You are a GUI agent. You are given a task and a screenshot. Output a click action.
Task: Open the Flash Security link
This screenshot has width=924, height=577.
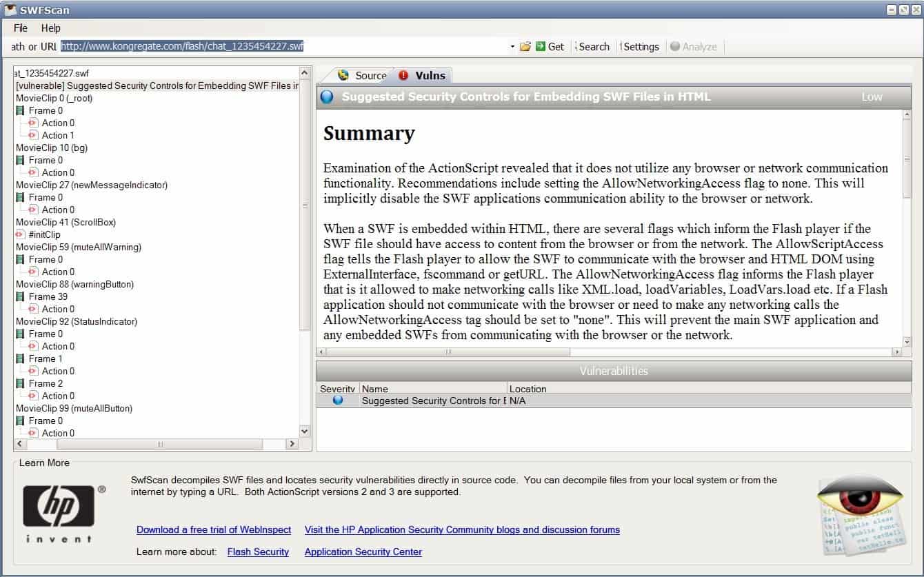pyautogui.click(x=258, y=551)
